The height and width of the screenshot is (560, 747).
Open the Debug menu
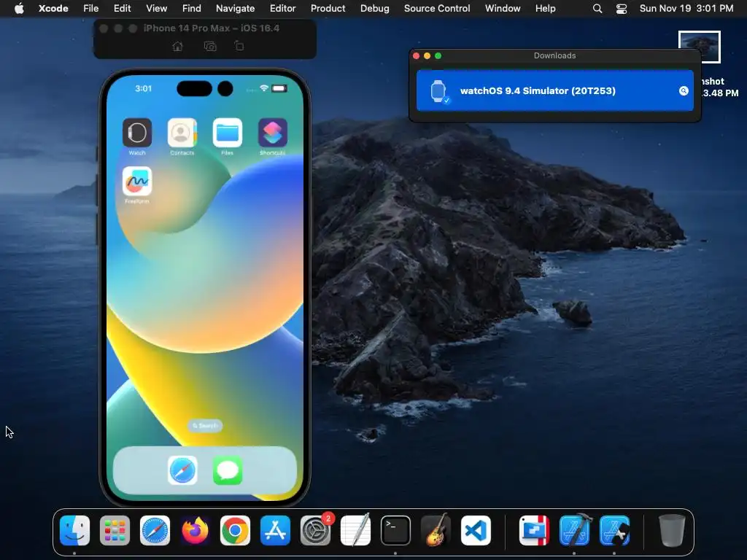point(374,9)
